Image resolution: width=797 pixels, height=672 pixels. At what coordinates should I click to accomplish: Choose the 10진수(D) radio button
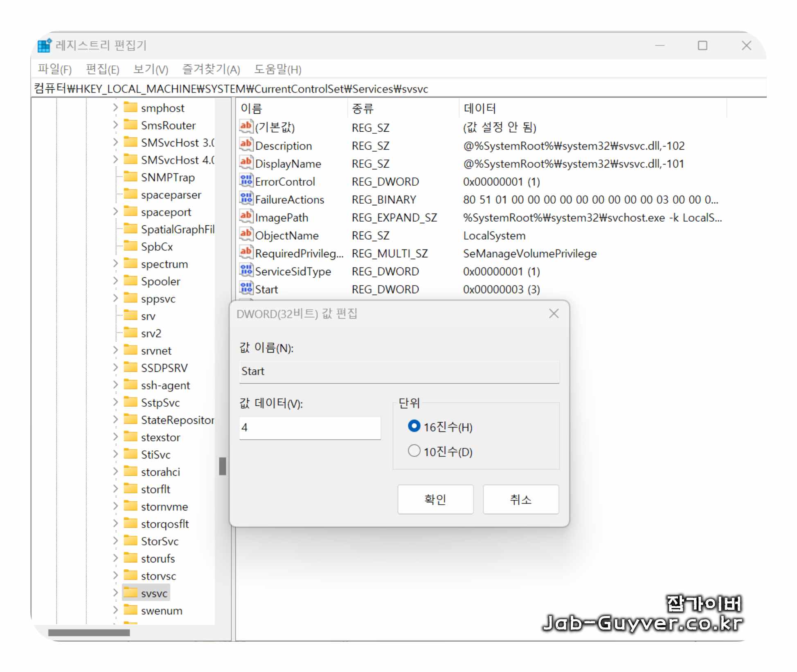(x=414, y=451)
